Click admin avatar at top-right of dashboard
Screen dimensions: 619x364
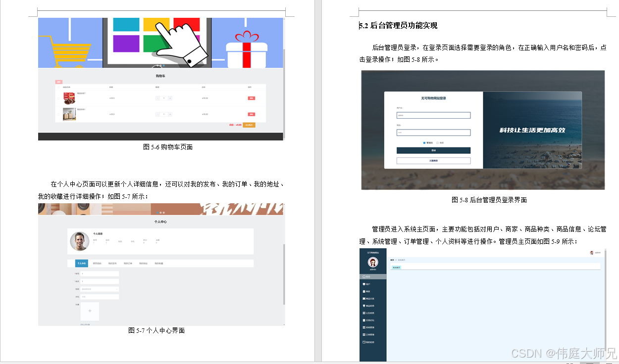tap(592, 253)
